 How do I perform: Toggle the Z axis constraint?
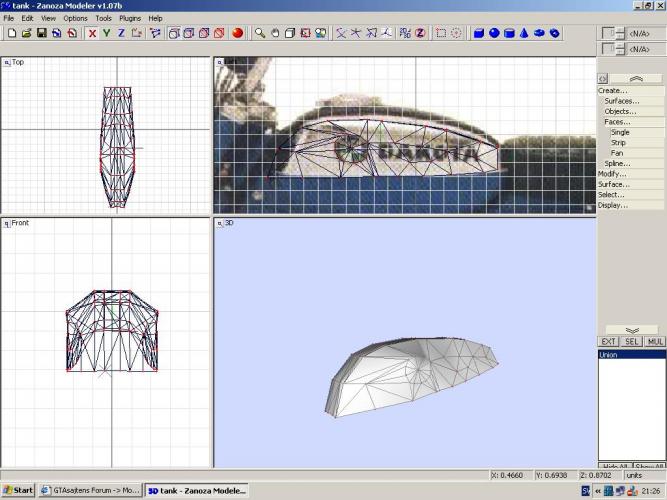(122, 33)
